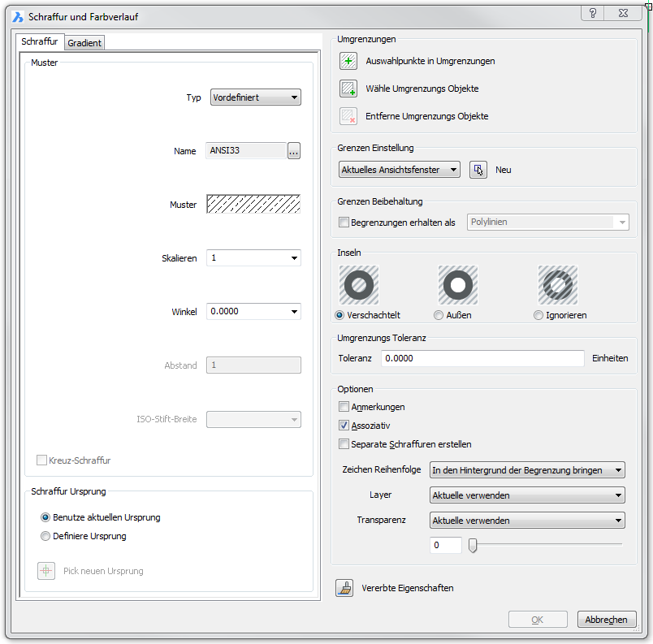This screenshot has height=644, width=653.
Task: Click the Transparenz slider handle
Action: [473, 545]
